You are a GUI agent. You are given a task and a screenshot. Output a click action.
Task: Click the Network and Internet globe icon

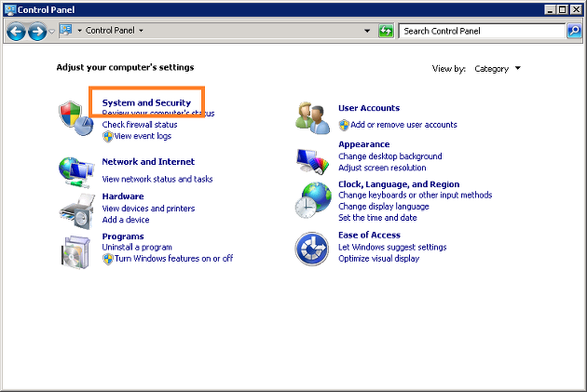(x=76, y=172)
